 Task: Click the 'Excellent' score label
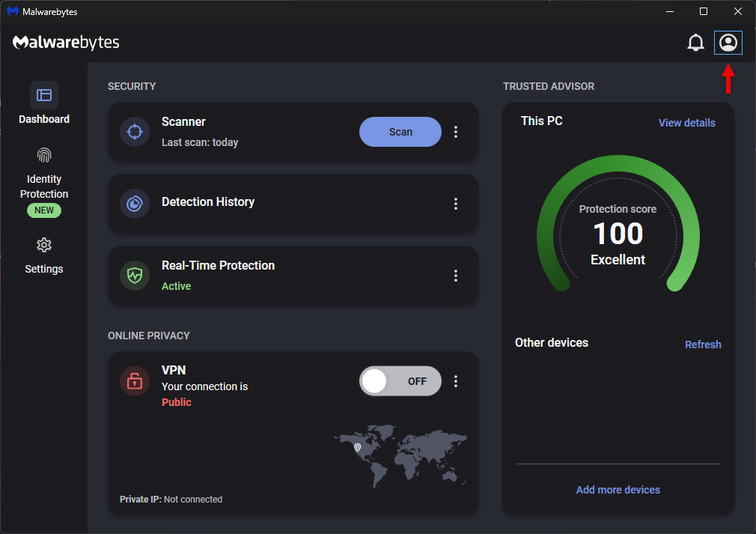[618, 260]
